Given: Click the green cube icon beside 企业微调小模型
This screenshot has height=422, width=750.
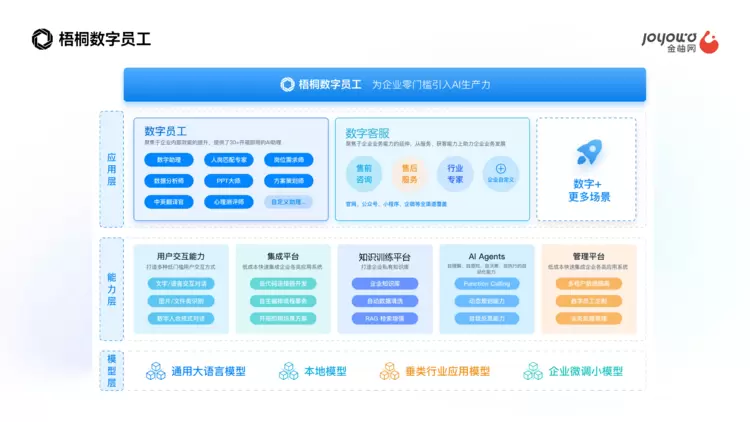Looking at the screenshot, I should [x=533, y=371].
